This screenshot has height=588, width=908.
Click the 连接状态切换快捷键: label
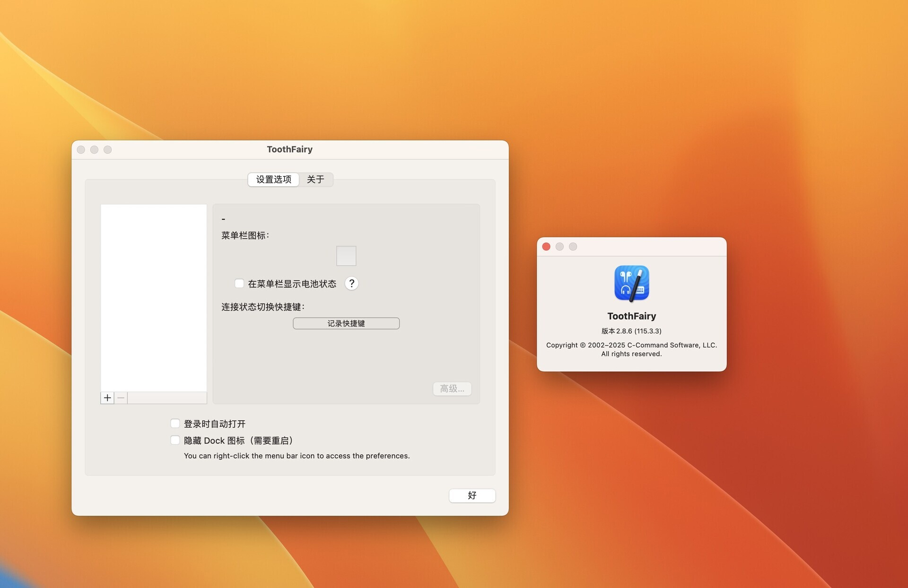(x=263, y=307)
